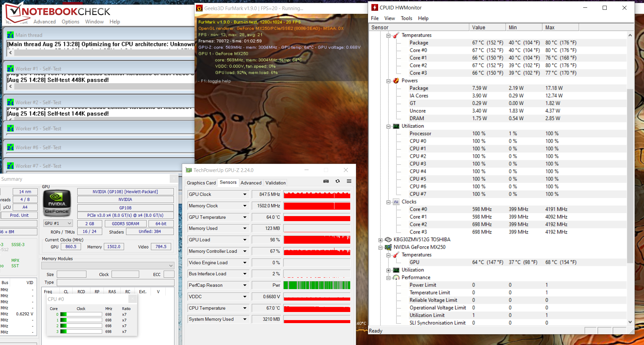This screenshot has height=345, width=644.
Task: Click the GPU Temperature graph in GPU-Z
Action: [x=317, y=217]
